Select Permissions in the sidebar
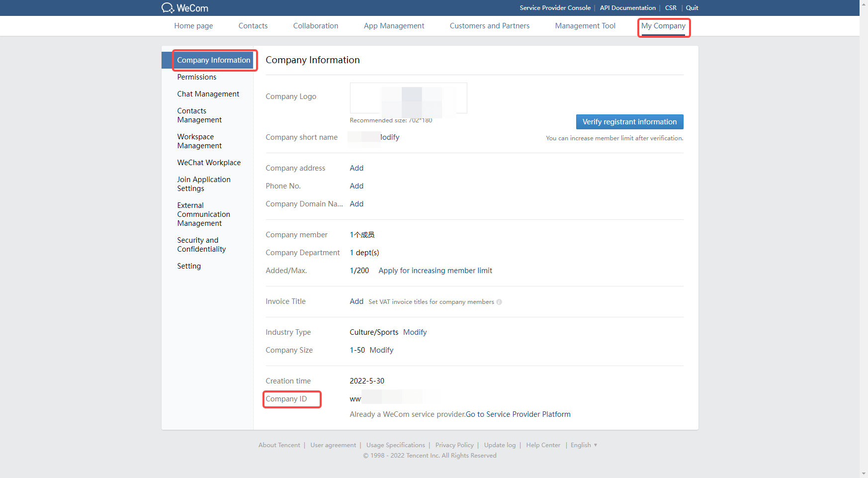Image resolution: width=868 pixels, height=478 pixels. point(196,77)
